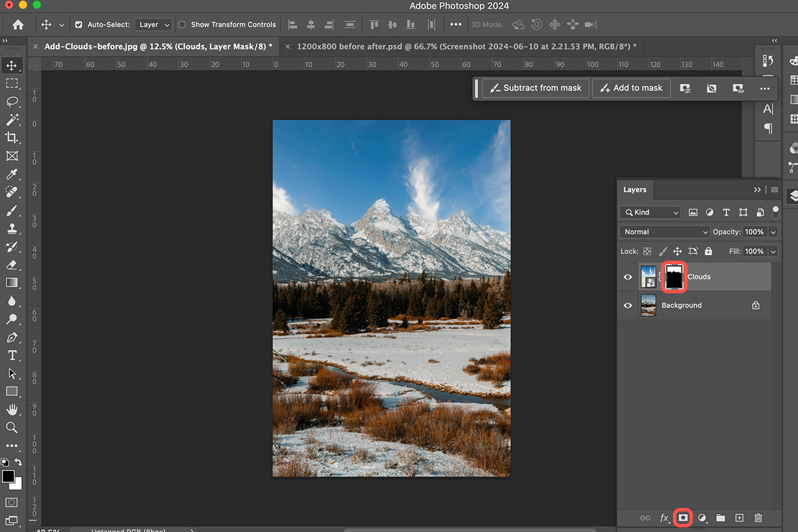Toggle Quick Mask mode
Viewport: 798px width, 532px height.
click(x=11, y=502)
